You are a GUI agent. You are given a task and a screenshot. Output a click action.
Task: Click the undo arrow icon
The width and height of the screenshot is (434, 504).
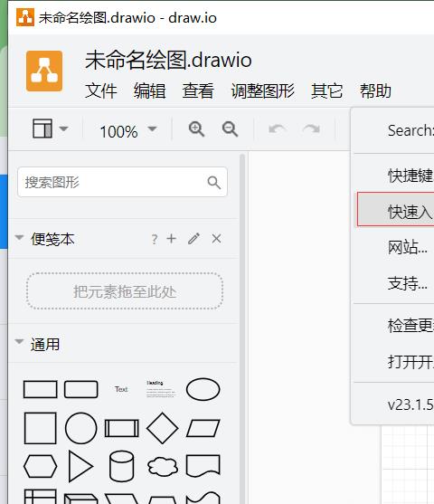[278, 129]
